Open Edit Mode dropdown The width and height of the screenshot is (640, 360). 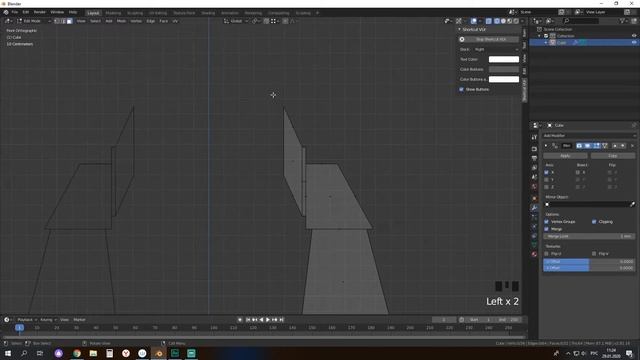pyautogui.click(x=34, y=21)
